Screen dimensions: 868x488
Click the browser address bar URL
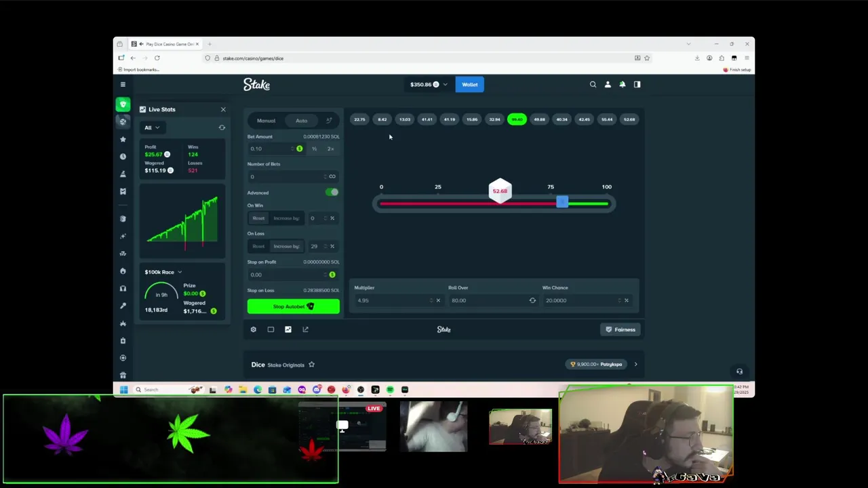pyautogui.click(x=253, y=58)
